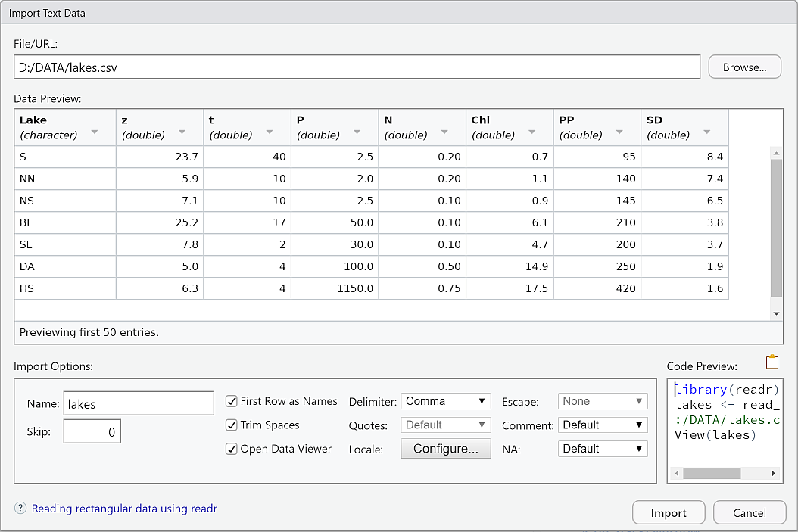Open the NA dropdown
This screenshot has height=532, width=798.
pos(603,449)
